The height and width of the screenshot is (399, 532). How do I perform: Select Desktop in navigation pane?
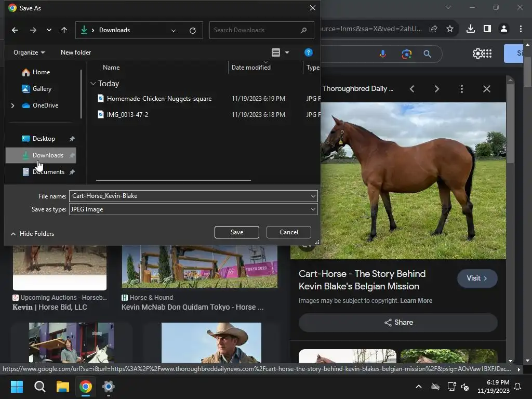click(44, 139)
